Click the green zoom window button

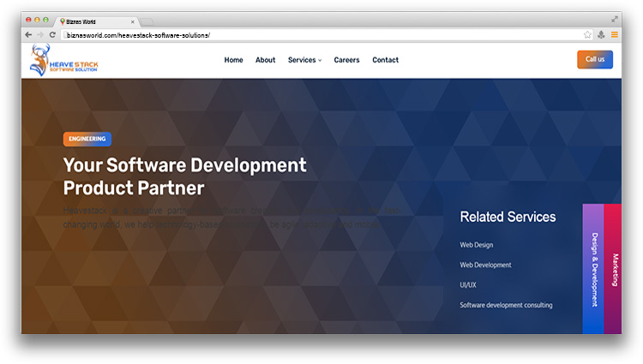pyautogui.click(x=46, y=20)
